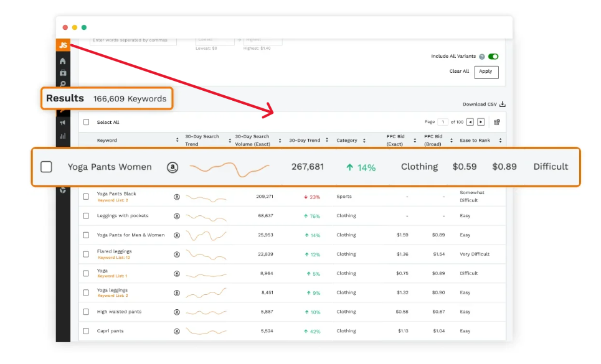Screen dimensions: 601x364
Task: Click Amazon icon for High waisted pants
Action: (177, 312)
